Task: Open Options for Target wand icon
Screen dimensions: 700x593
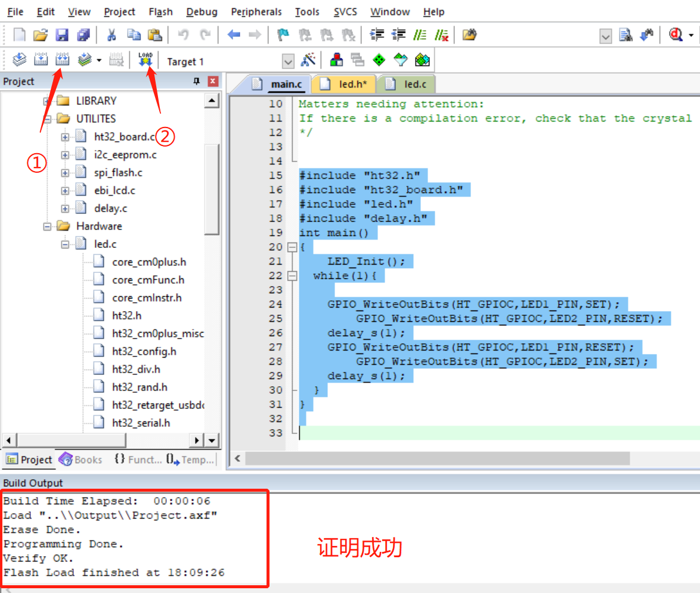Action: tap(308, 60)
